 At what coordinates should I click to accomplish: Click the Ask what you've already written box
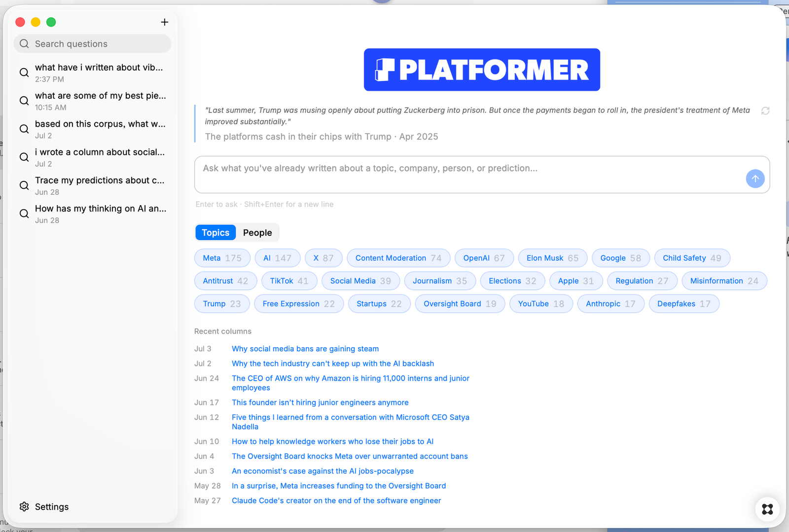click(x=482, y=175)
